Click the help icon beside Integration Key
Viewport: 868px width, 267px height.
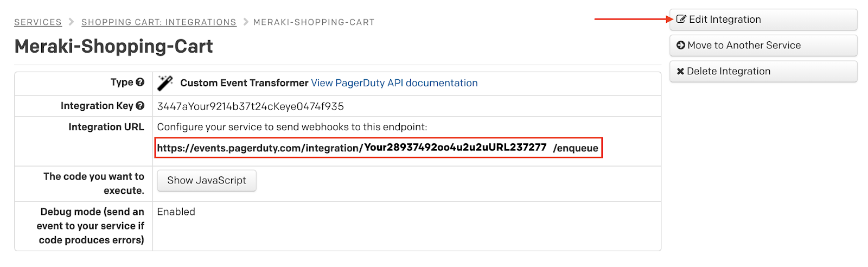[x=140, y=106]
